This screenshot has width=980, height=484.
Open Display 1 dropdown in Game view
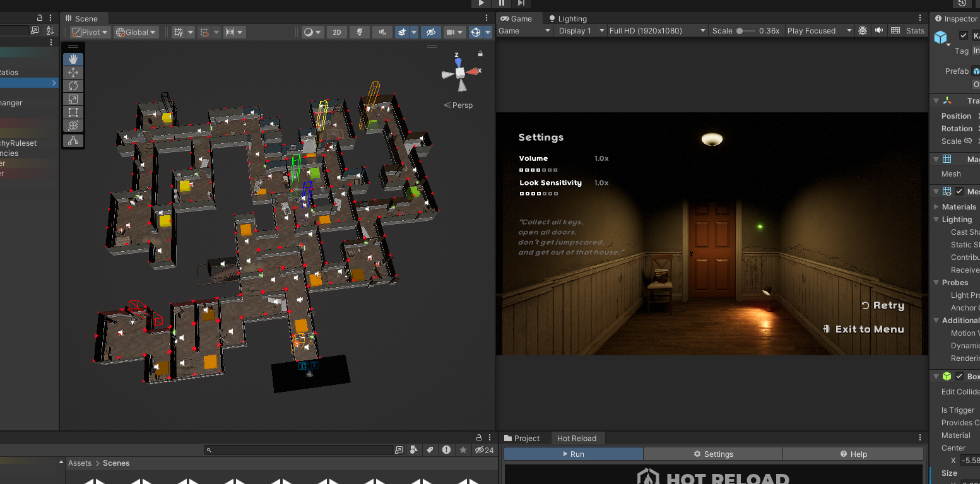point(580,31)
